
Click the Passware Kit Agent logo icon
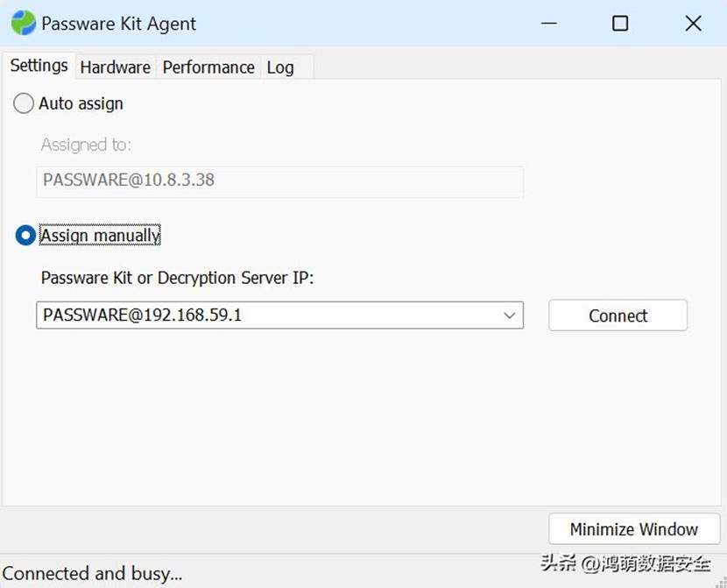pyautogui.click(x=23, y=23)
